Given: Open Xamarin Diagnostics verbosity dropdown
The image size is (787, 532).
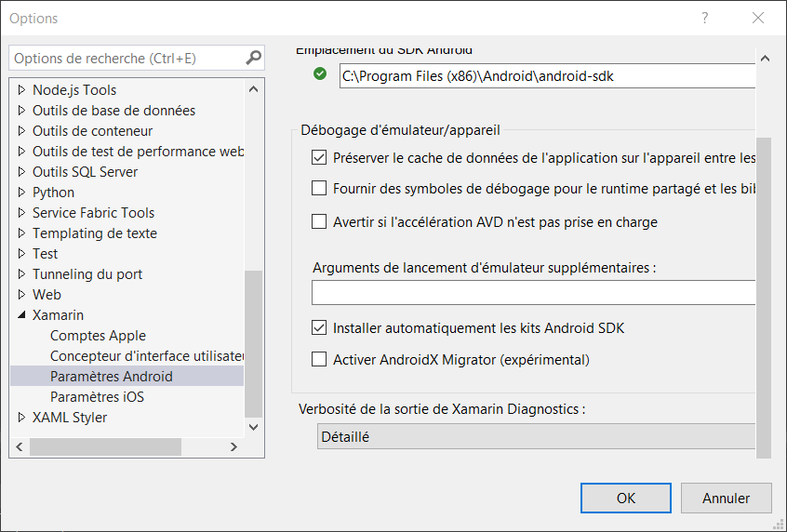Looking at the screenshot, I should [537, 436].
